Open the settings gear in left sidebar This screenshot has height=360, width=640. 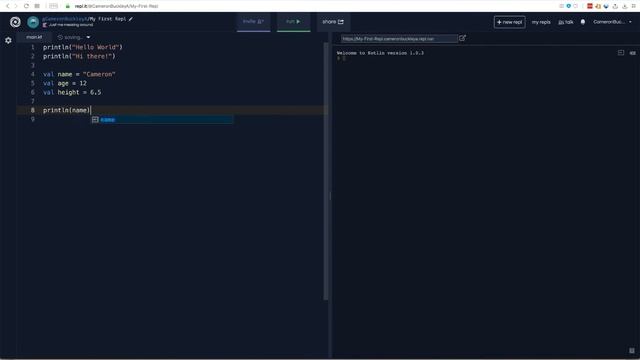(x=8, y=40)
